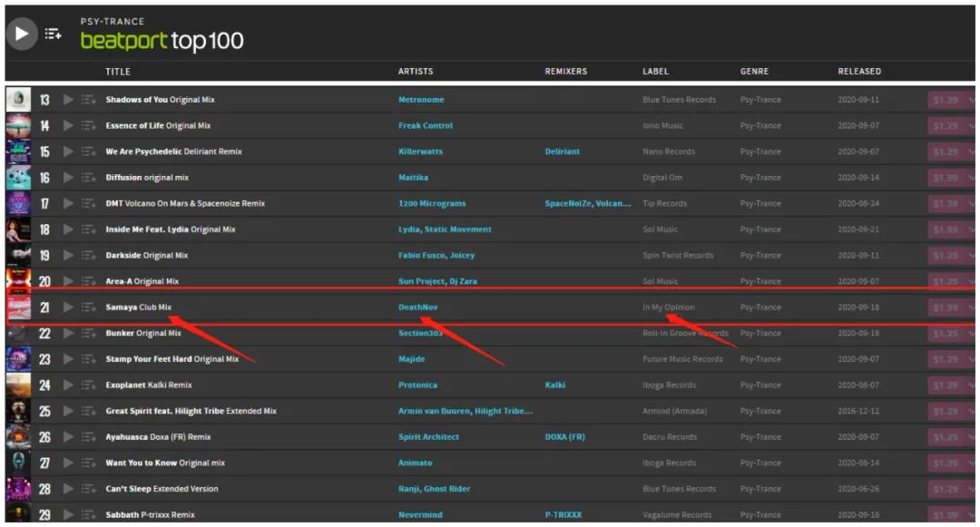Buy Exoplanet Kalki Remix price button
The height and width of the screenshot is (527, 980).
946,385
